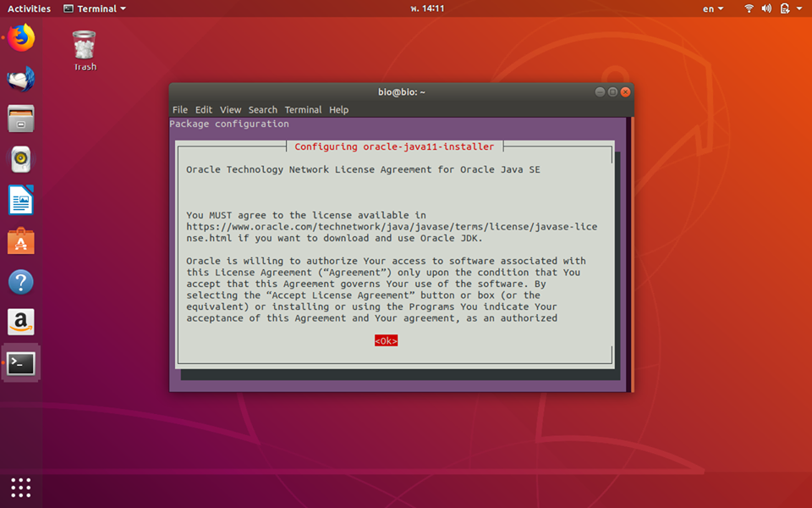The height and width of the screenshot is (508, 812).
Task: Launch LibreOffice Writer from the dock
Action: (20, 200)
